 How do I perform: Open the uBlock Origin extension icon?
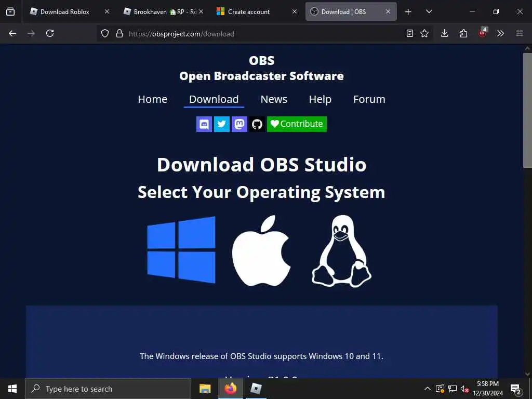tap(482, 33)
